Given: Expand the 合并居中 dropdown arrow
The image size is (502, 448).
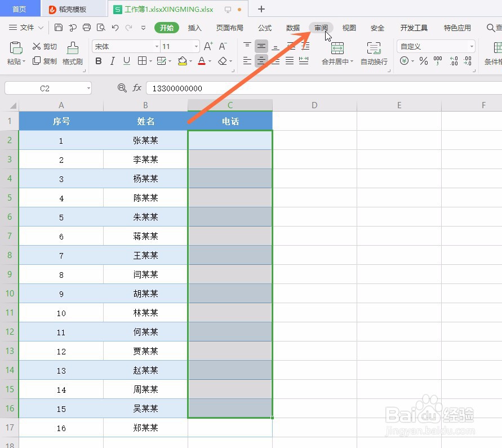Looking at the screenshot, I should point(352,61).
